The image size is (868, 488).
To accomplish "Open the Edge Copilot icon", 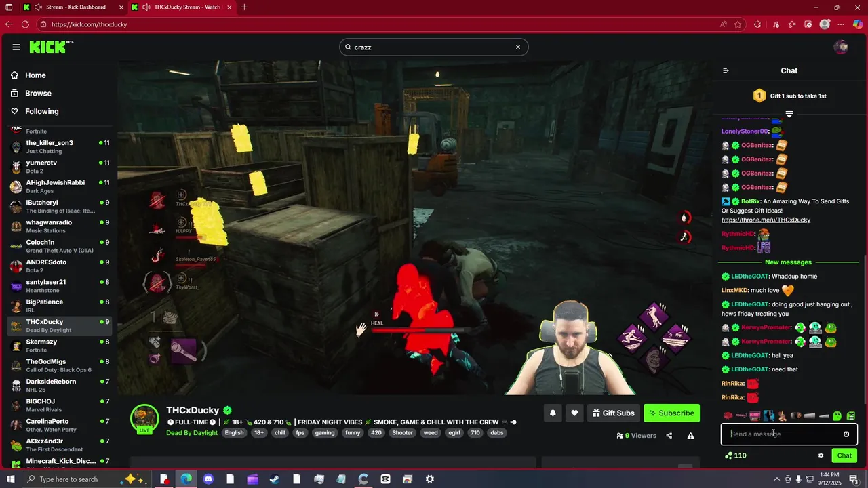I will pos(858,24).
